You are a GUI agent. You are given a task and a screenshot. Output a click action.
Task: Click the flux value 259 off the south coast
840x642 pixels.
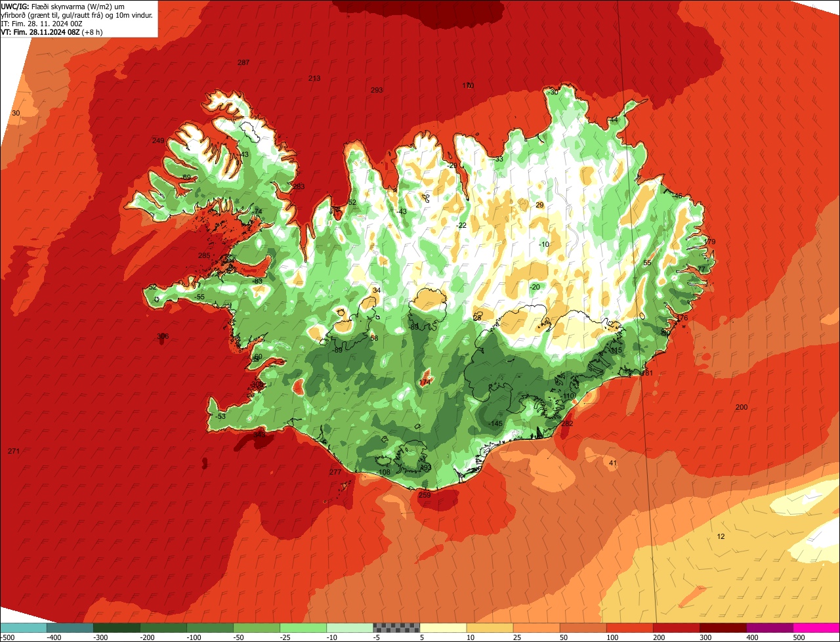coord(425,495)
